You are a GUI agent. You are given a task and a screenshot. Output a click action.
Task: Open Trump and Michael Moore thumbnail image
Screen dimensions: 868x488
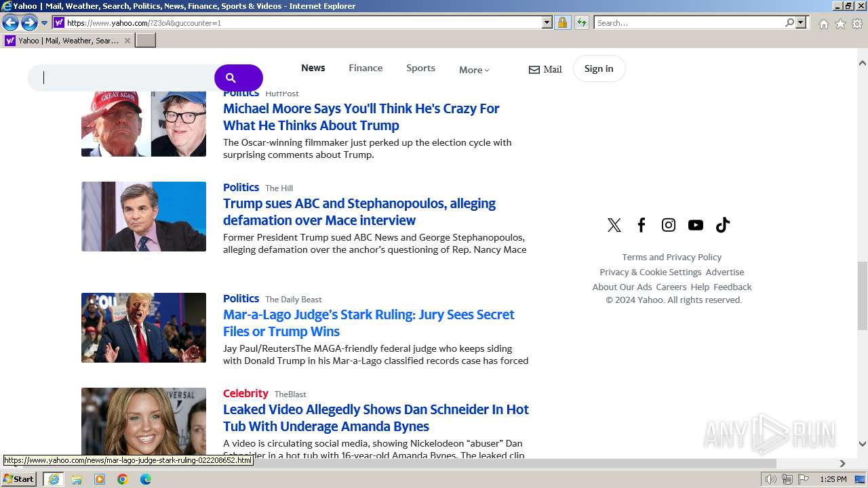click(x=144, y=124)
